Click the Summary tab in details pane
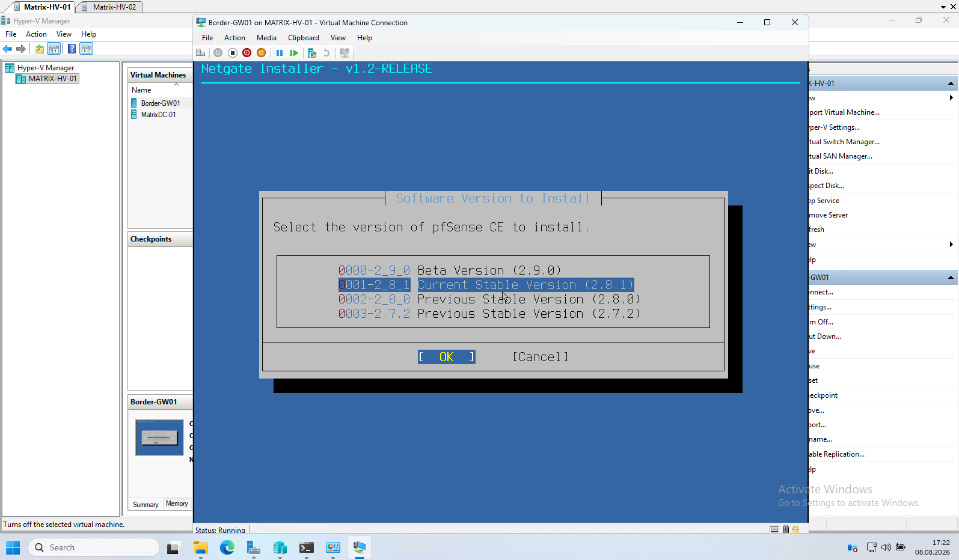This screenshot has height=560, width=959. click(146, 505)
